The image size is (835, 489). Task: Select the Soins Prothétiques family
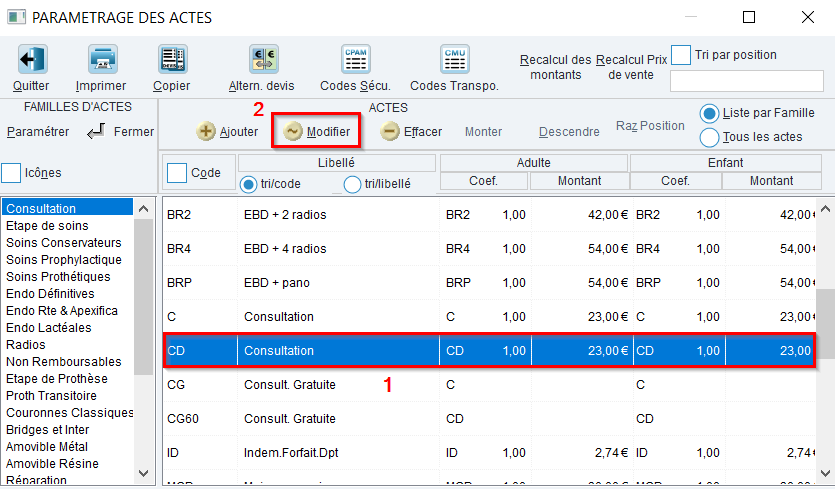[68, 276]
